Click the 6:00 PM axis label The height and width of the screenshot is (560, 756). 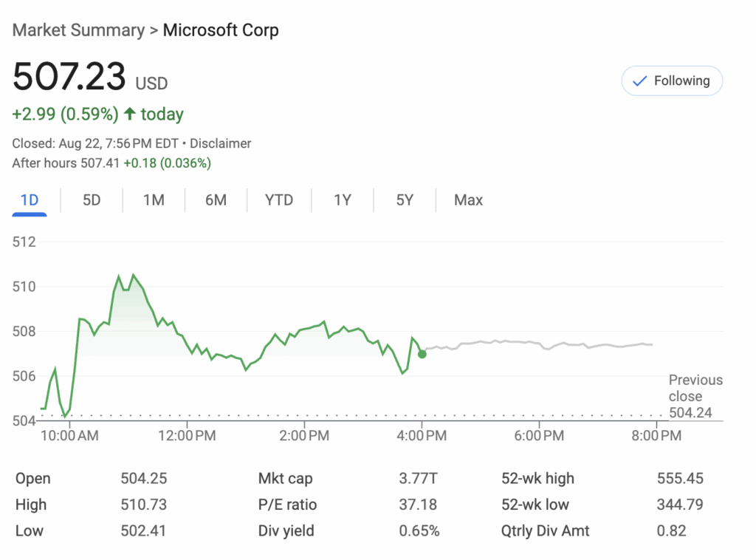(539, 436)
